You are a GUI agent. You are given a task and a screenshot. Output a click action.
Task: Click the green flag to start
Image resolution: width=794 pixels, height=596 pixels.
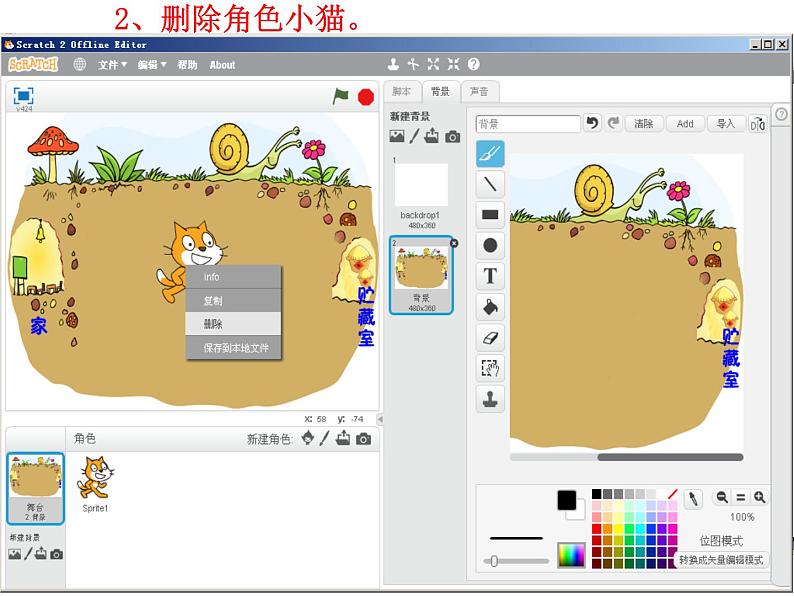point(340,96)
